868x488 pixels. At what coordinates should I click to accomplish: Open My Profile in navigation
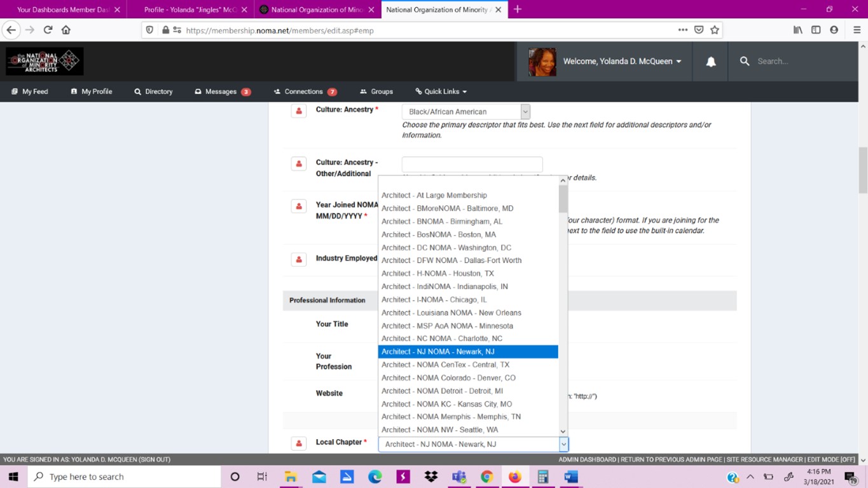click(x=92, y=91)
